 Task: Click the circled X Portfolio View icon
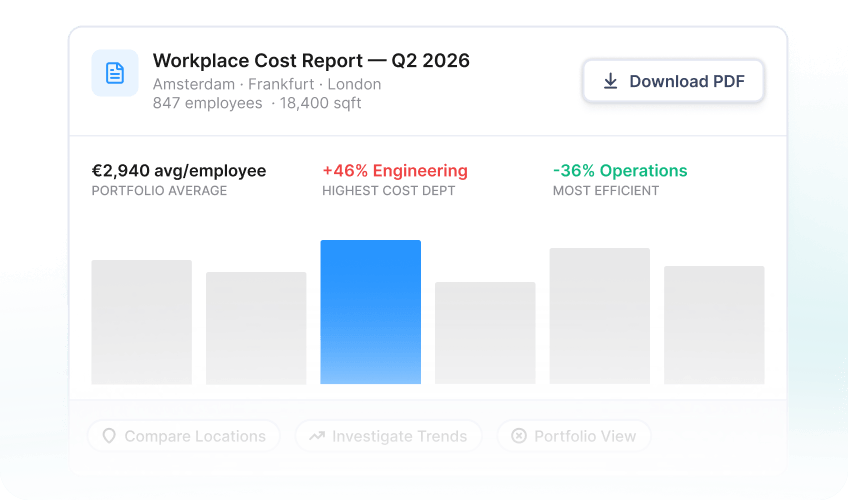(519, 436)
